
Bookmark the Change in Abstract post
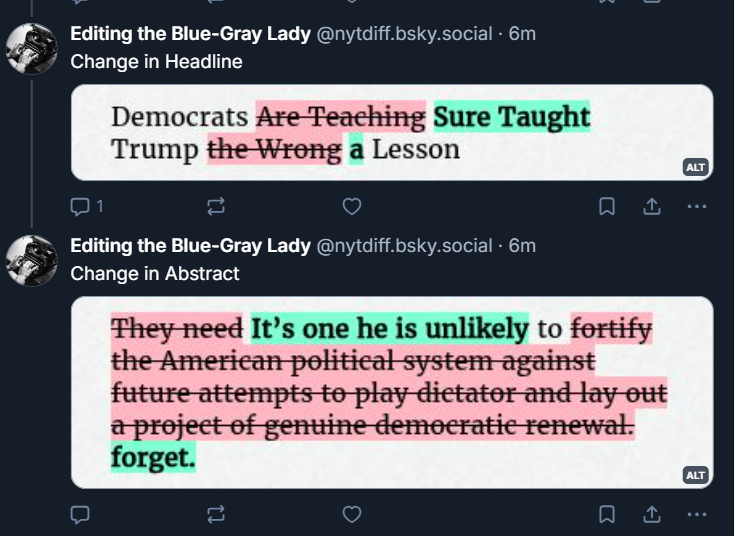[606, 514]
